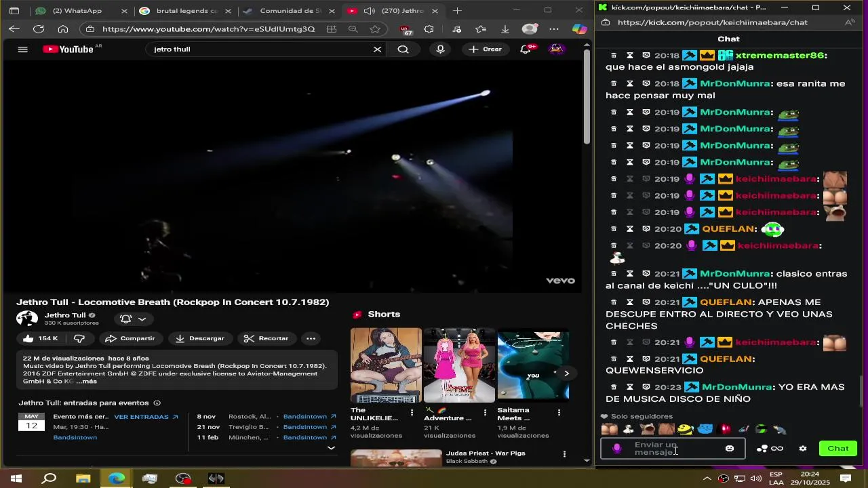The image size is (868, 488).
Task: Open the Jethro Tull channel avatar
Action: pyautogui.click(x=27, y=319)
